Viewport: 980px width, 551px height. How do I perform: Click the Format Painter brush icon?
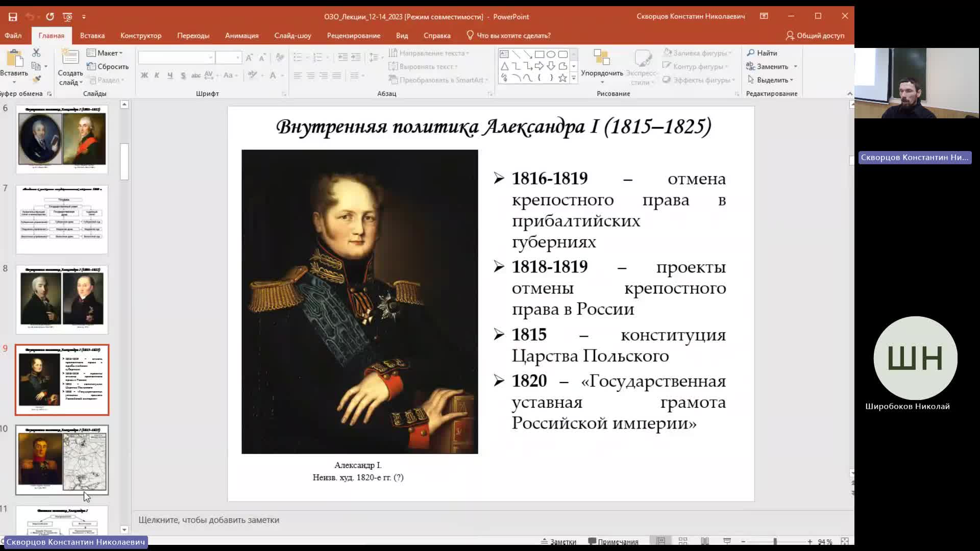[x=36, y=80]
